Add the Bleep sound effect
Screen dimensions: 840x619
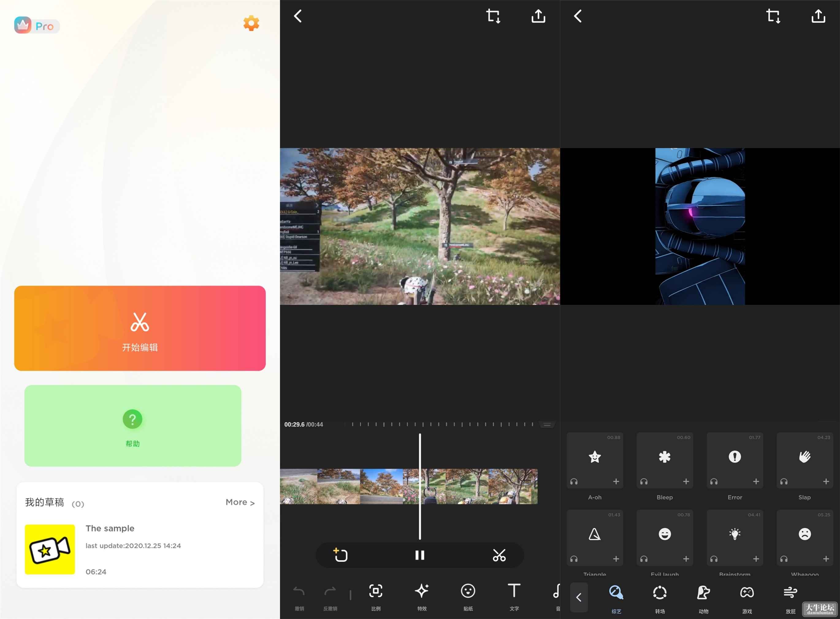(686, 481)
